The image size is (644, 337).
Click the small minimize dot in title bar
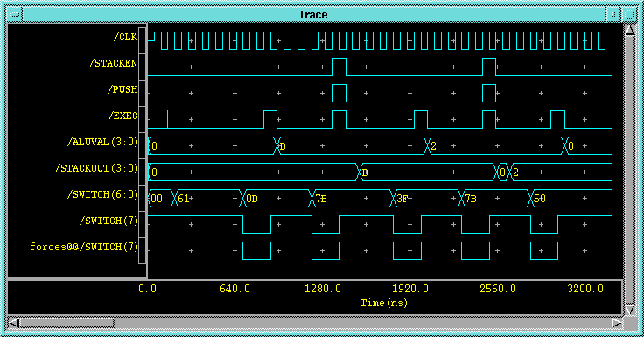click(613, 14)
